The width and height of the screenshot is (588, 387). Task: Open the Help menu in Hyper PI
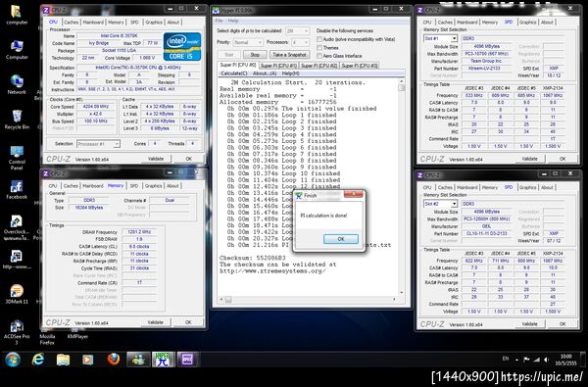[233, 21]
